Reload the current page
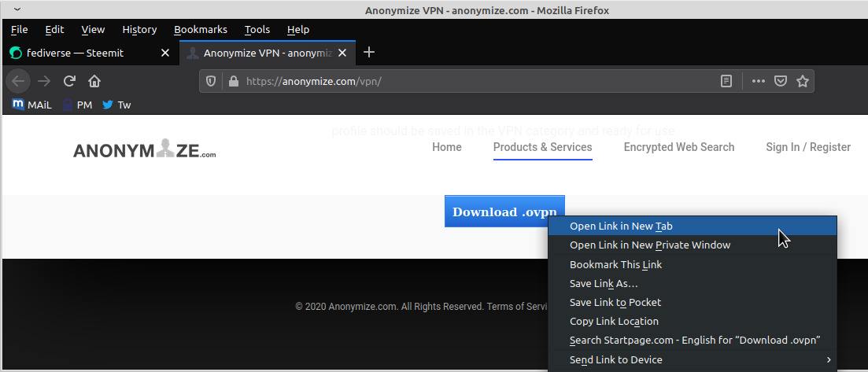 tap(69, 81)
